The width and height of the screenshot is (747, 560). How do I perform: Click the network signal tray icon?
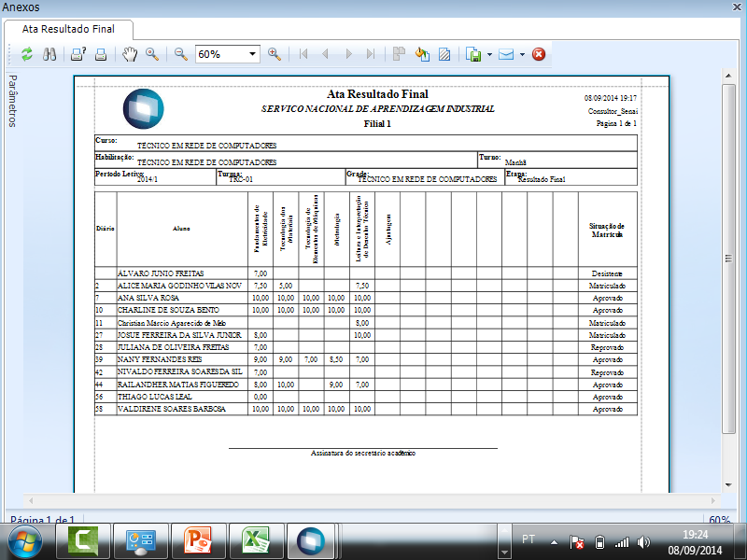(622, 542)
